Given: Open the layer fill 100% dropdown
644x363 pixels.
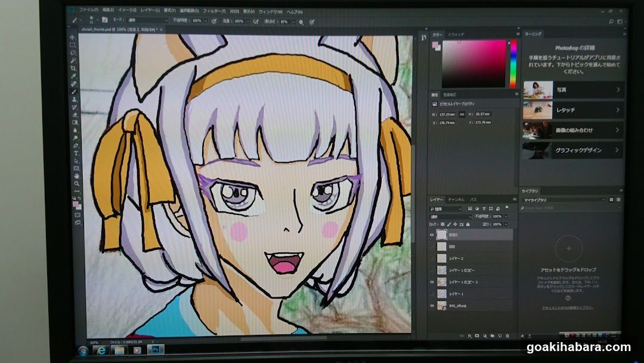Looking at the screenshot, I should [x=506, y=224].
